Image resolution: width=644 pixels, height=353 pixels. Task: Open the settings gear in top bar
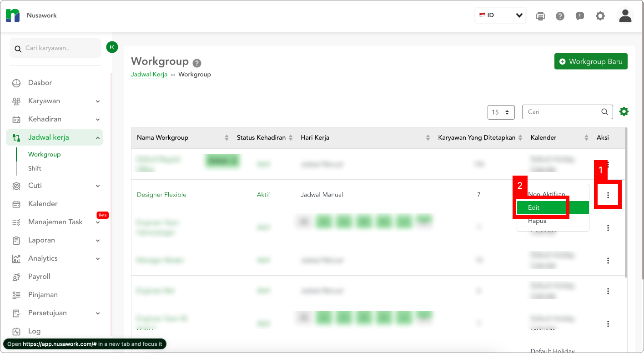600,16
